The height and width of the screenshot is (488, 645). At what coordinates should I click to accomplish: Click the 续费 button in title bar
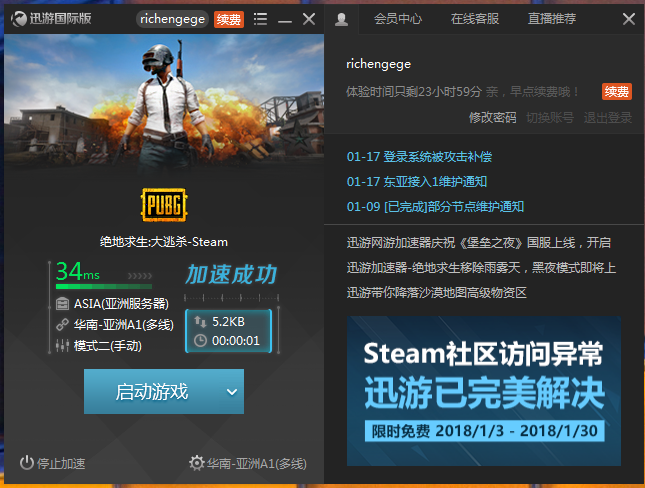click(x=229, y=19)
